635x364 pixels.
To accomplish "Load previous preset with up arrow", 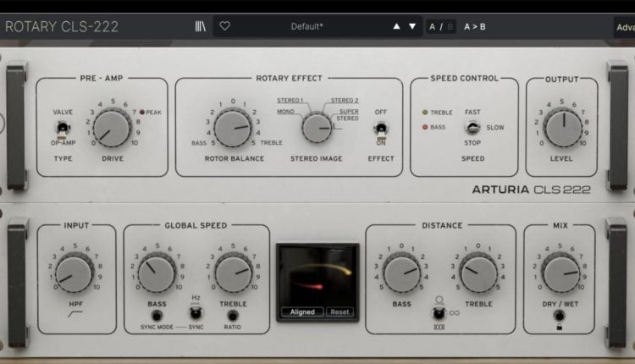I will click(x=396, y=26).
